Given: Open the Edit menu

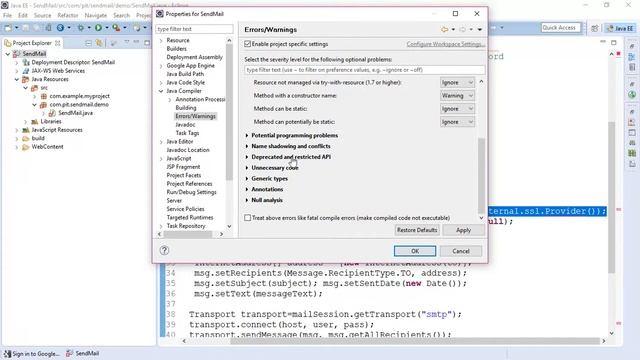Looking at the screenshot, I should [22, 15].
